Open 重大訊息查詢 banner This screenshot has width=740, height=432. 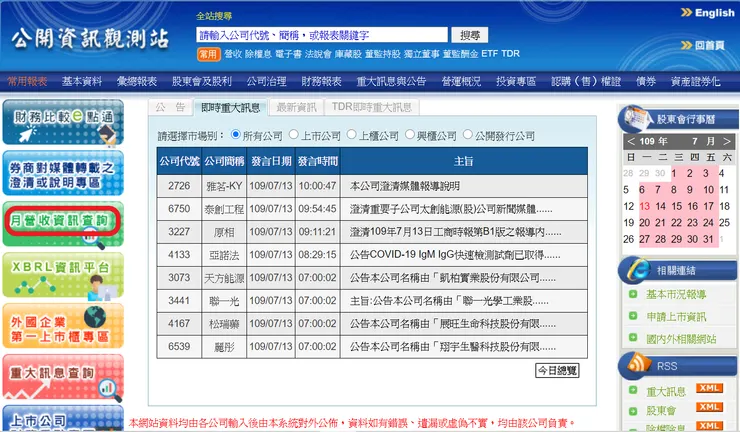(x=63, y=377)
